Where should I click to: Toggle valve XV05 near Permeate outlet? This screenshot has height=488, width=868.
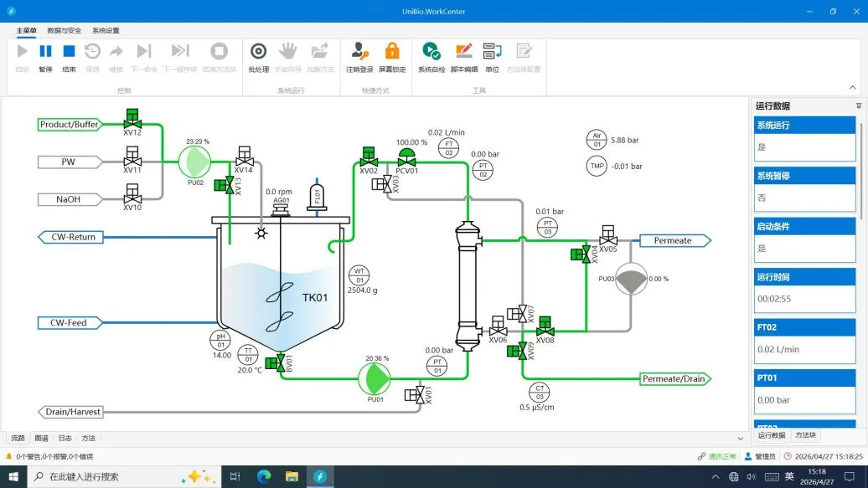pos(607,235)
